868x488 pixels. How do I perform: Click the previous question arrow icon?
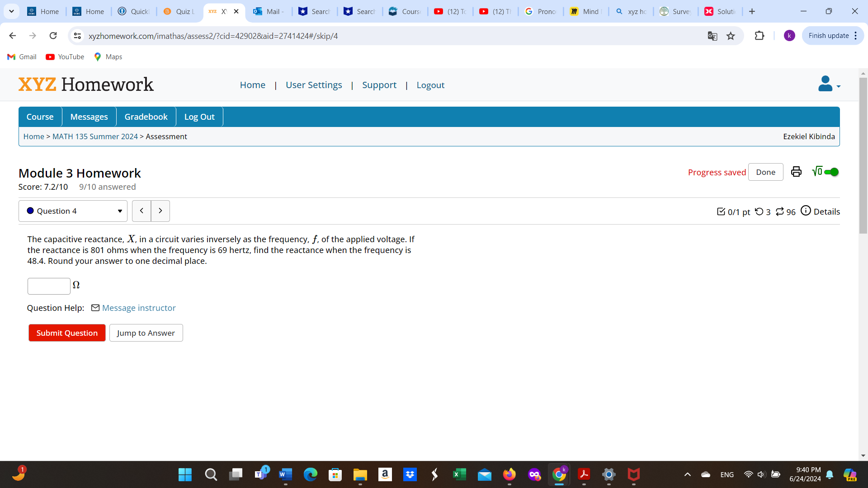click(x=142, y=210)
